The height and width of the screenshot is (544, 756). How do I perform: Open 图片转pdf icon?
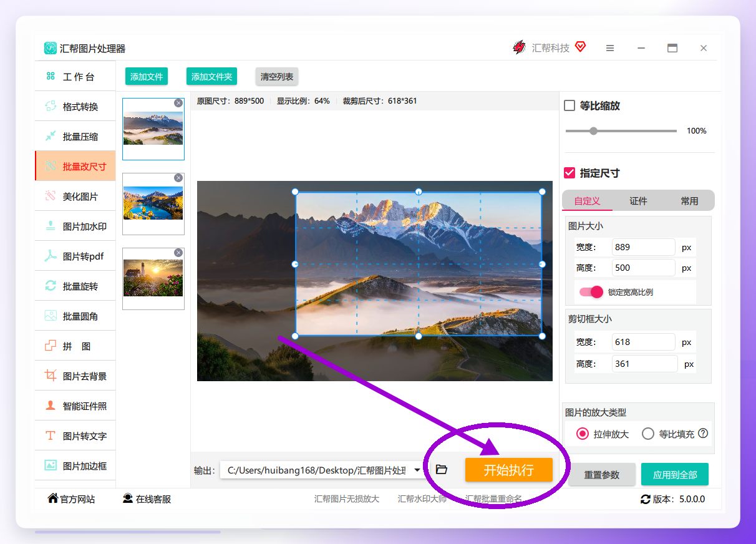51,256
